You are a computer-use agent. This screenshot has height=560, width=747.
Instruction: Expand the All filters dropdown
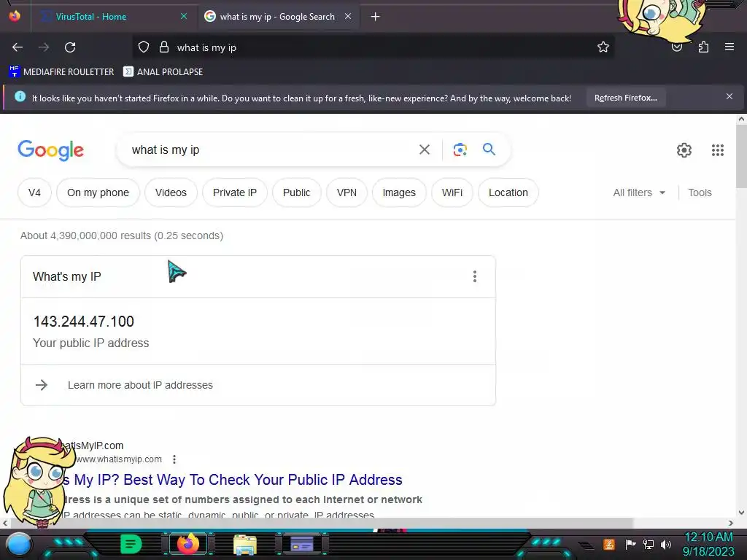(x=639, y=192)
